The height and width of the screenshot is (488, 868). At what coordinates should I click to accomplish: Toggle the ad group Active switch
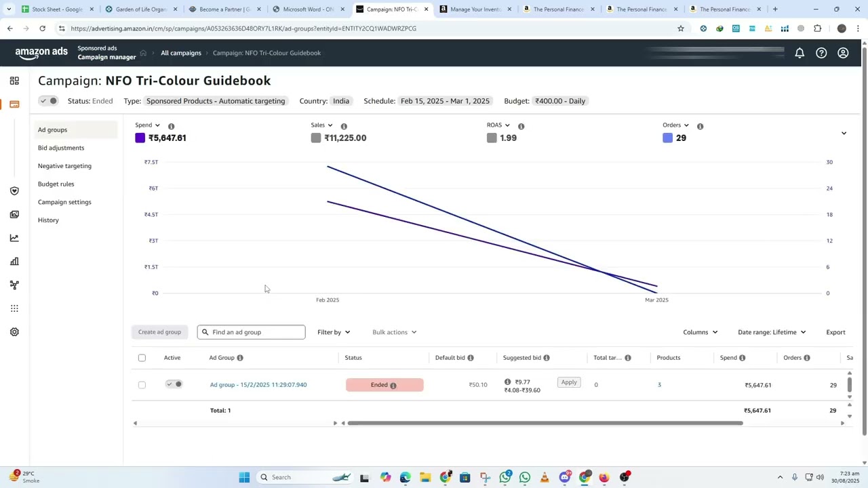pos(174,384)
